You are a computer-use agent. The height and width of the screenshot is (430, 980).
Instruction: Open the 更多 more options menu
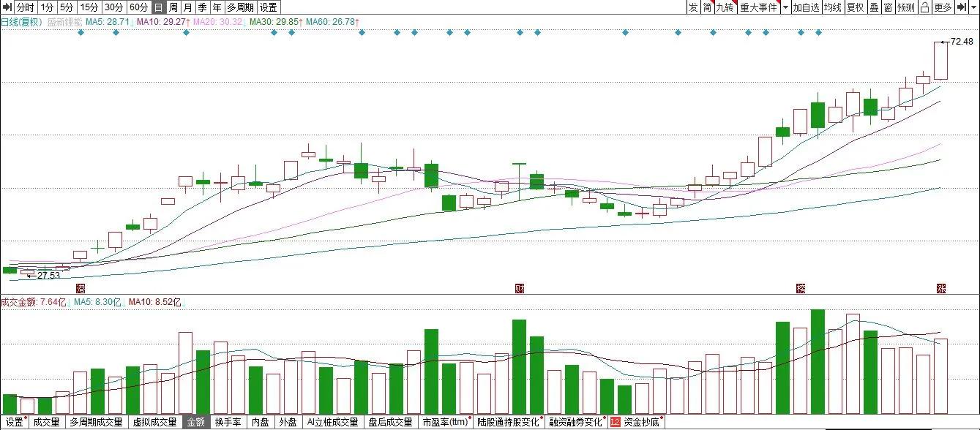coord(943,7)
